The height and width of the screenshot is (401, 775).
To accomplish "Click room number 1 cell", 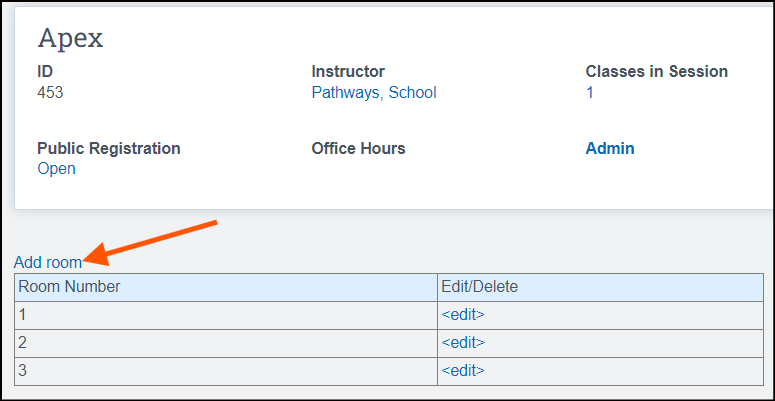I will [226, 315].
